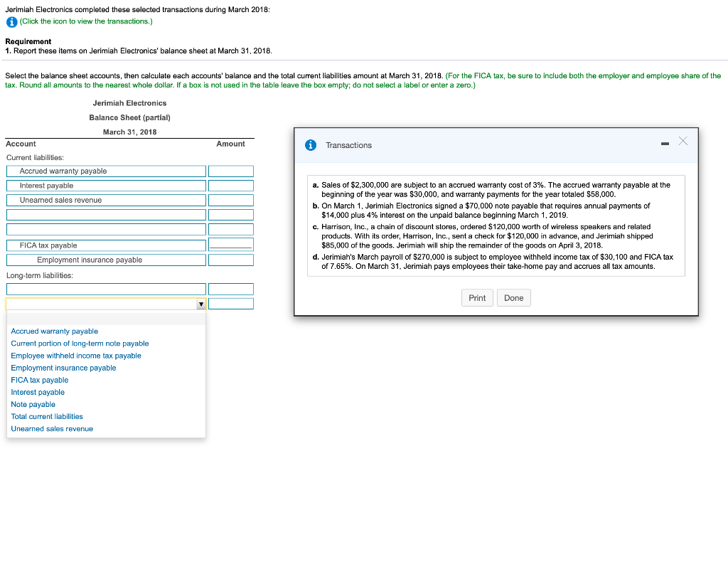The height and width of the screenshot is (584, 728).
Task: Open the 'Click the icon to view the transactions' link
Action: pos(86,21)
